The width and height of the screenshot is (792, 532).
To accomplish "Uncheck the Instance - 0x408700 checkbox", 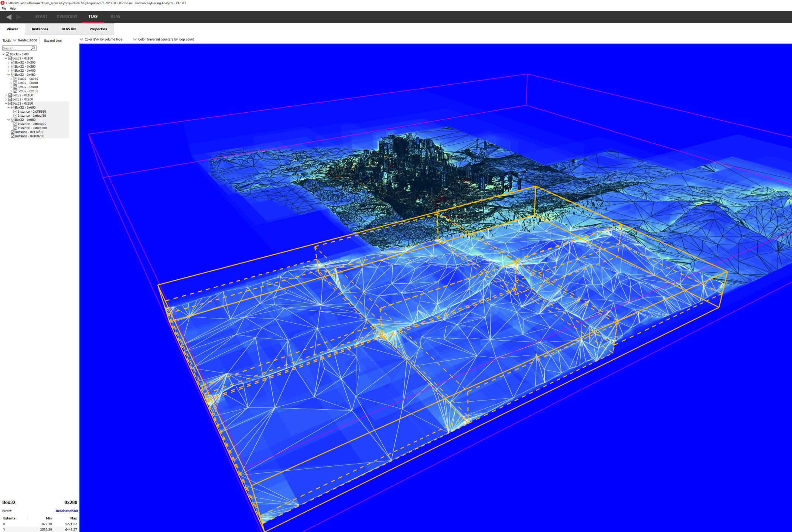I will 13,136.
